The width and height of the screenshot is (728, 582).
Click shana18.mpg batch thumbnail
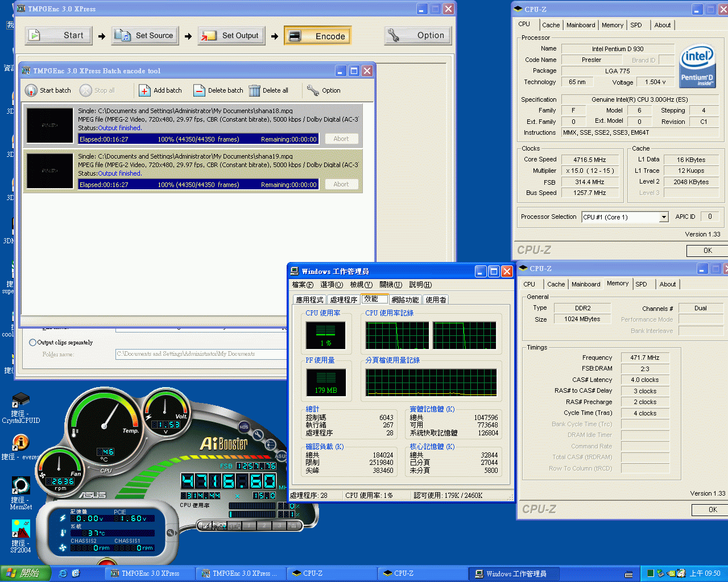tap(49, 125)
